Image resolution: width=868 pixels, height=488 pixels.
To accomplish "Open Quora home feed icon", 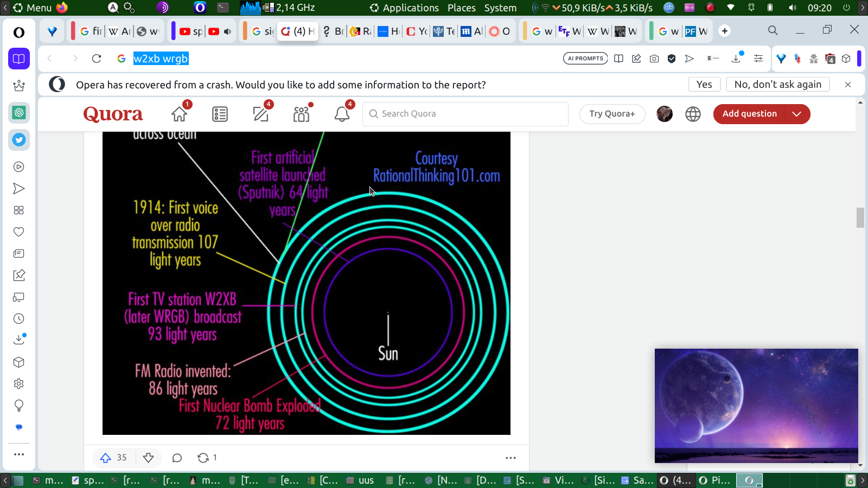I will (179, 114).
